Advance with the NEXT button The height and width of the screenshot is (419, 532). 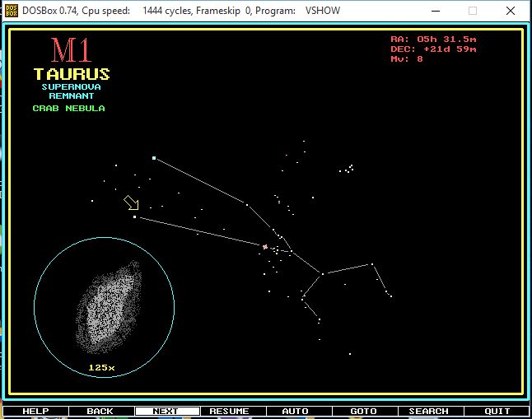167,412
